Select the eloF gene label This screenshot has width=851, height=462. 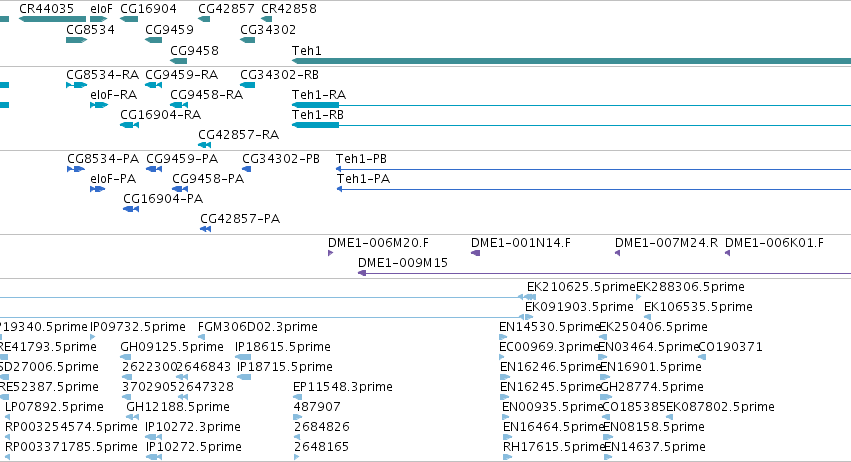click(101, 9)
